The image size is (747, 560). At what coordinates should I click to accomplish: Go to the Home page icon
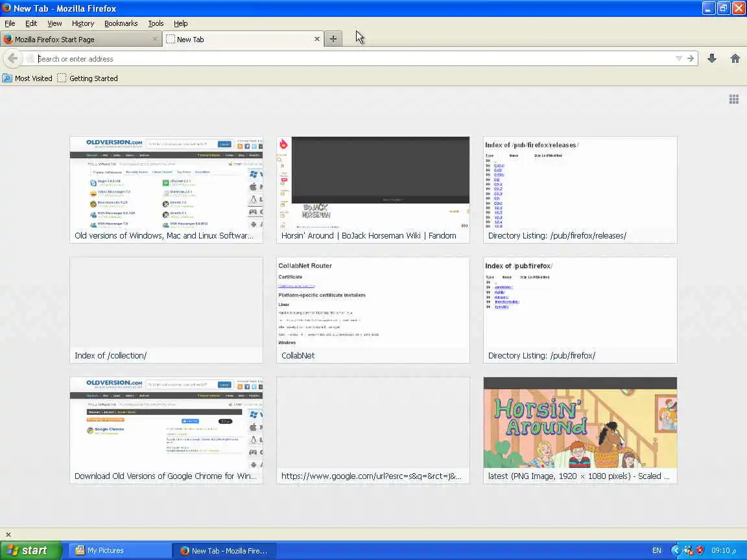pyautogui.click(x=735, y=58)
